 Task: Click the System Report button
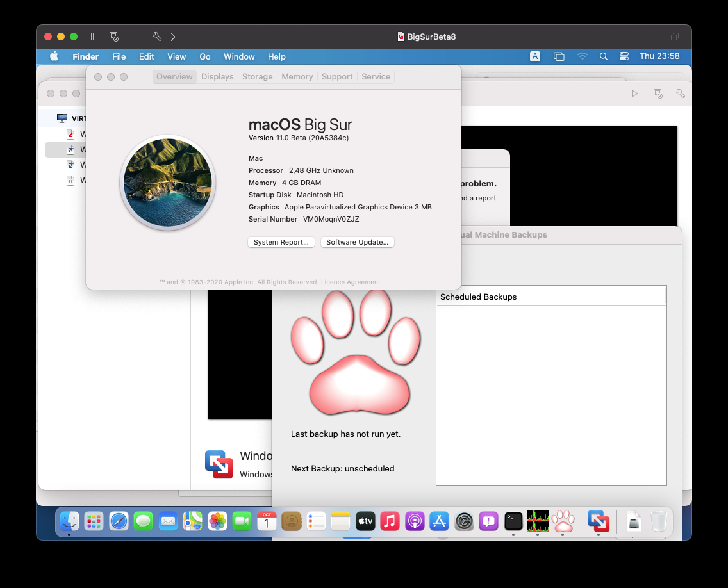point(281,242)
